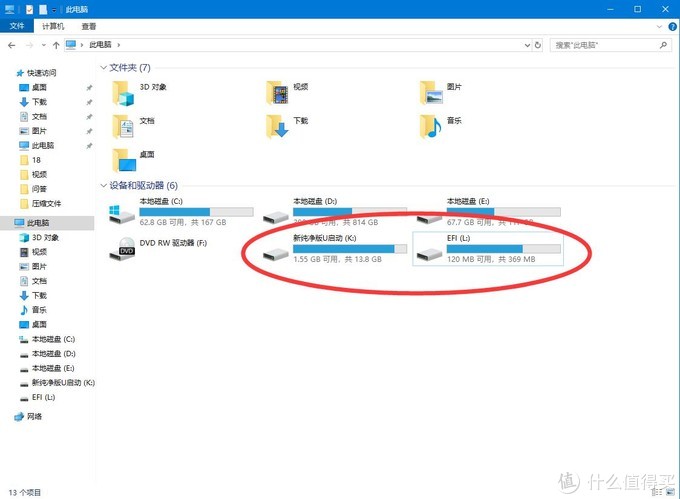
Task: Select 新纯净版U启动 (K:) drive in main pane
Action: click(334, 248)
